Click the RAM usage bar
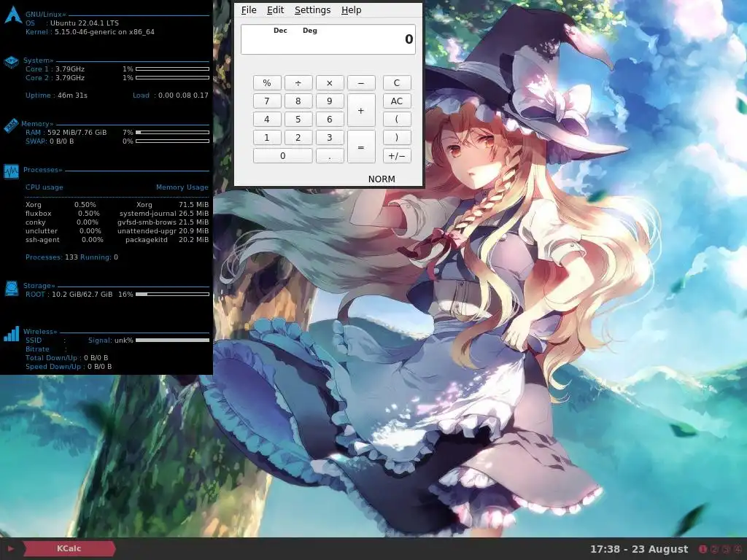 tap(172, 133)
